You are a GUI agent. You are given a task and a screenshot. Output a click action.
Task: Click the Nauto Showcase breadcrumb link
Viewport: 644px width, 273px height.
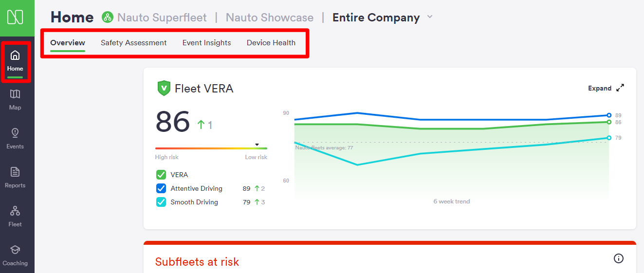tap(269, 18)
